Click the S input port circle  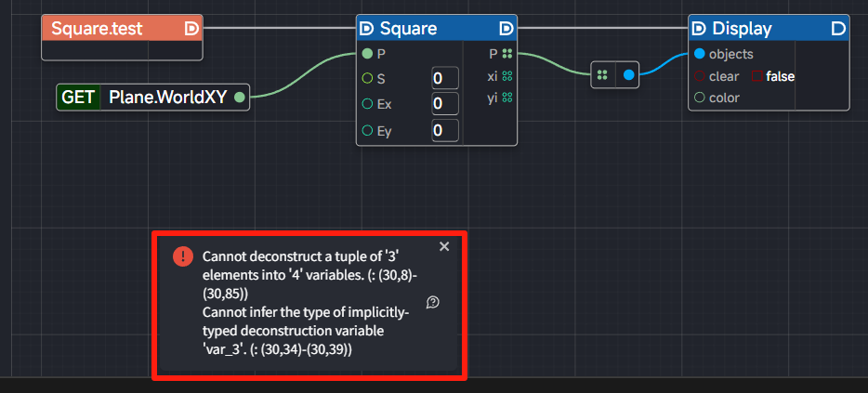pos(367,77)
